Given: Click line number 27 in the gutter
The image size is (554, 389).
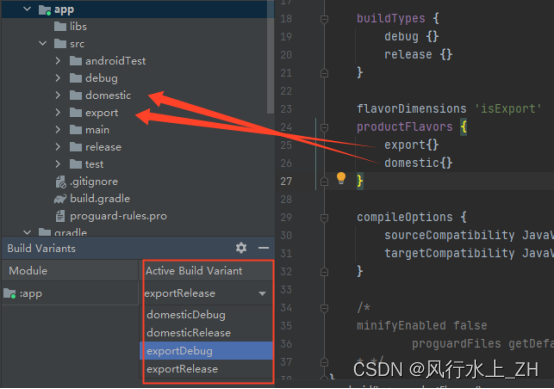Looking at the screenshot, I should [286, 182].
